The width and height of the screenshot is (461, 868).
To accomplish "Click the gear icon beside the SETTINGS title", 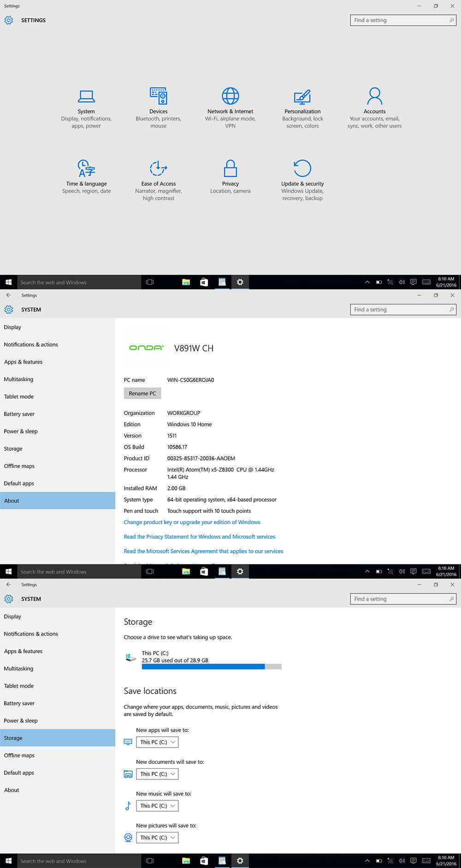I will (8, 20).
